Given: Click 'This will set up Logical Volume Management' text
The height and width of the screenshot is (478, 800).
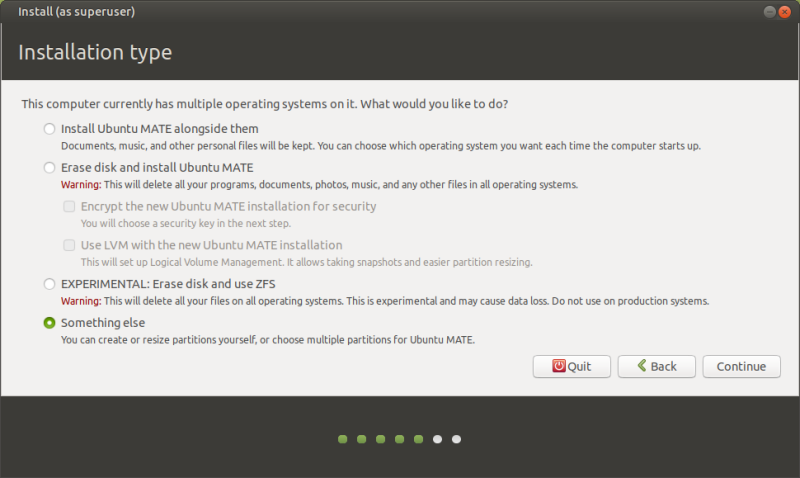Looking at the screenshot, I should 307,262.
